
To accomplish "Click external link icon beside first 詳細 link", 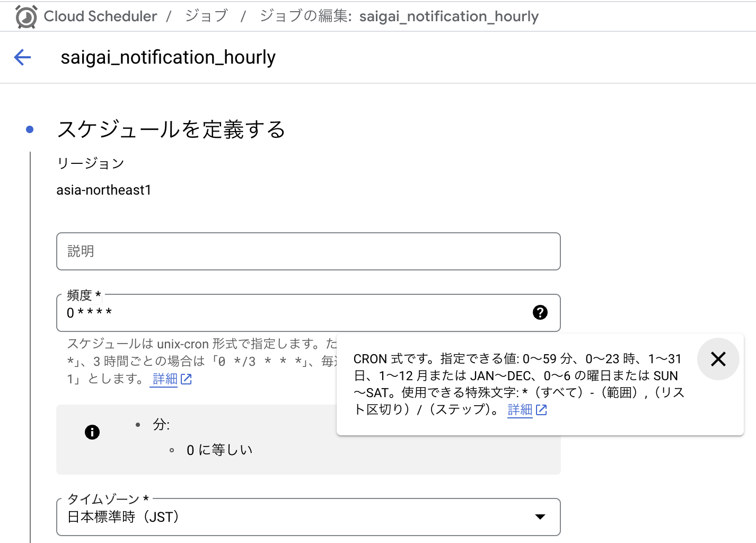I will click(185, 379).
